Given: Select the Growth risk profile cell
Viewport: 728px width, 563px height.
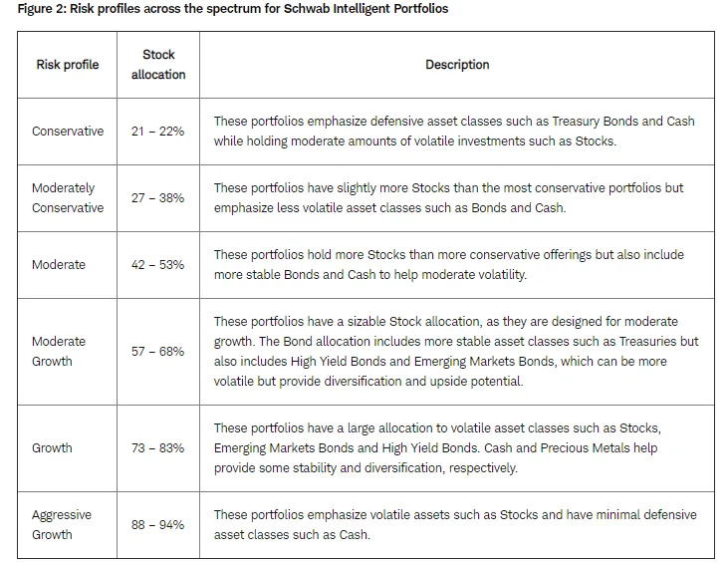Looking at the screenshot, I should tap(52, 447).
